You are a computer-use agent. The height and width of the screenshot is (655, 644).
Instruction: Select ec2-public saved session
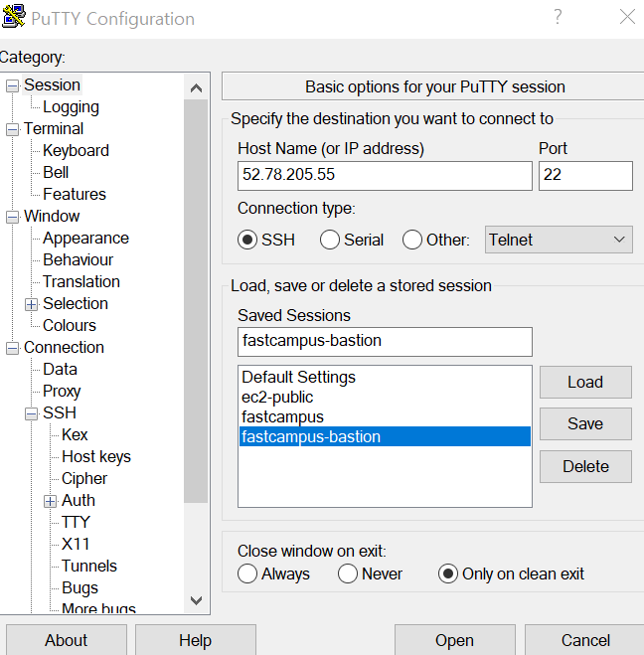385,397
